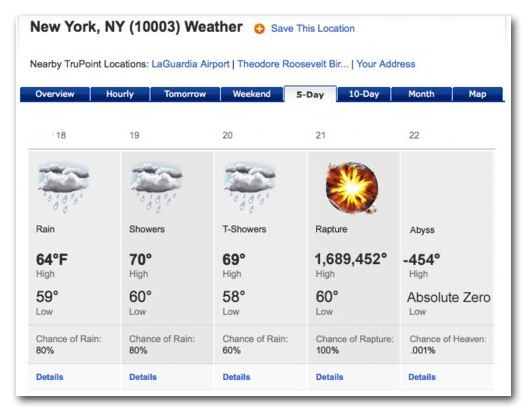Open the Overview tab
The image size is (532, 412).
55,94
